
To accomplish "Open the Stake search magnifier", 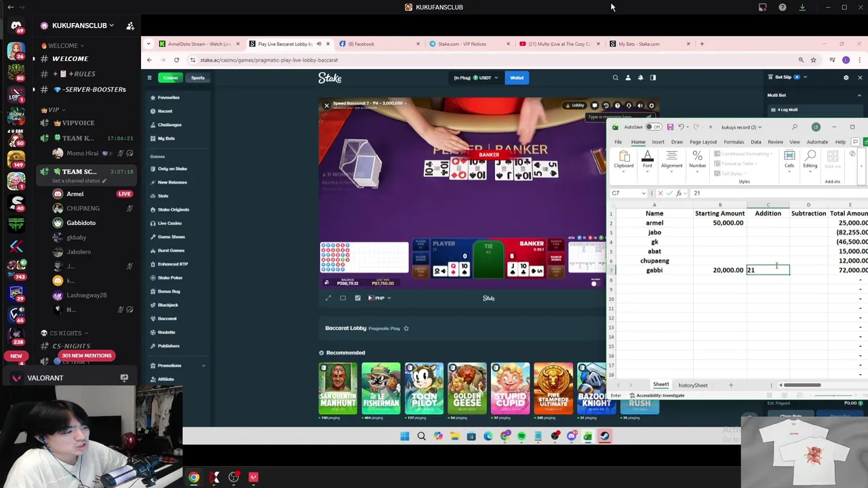I will click(616, 78).
